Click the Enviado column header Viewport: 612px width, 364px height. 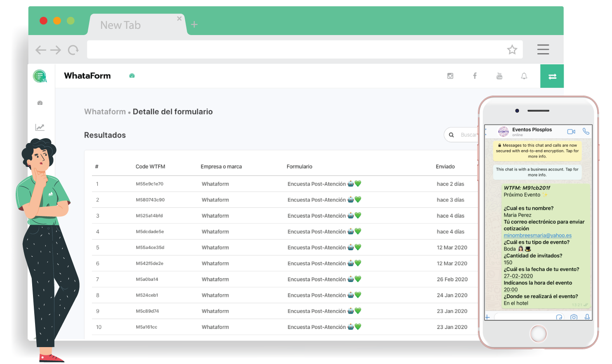445,167
